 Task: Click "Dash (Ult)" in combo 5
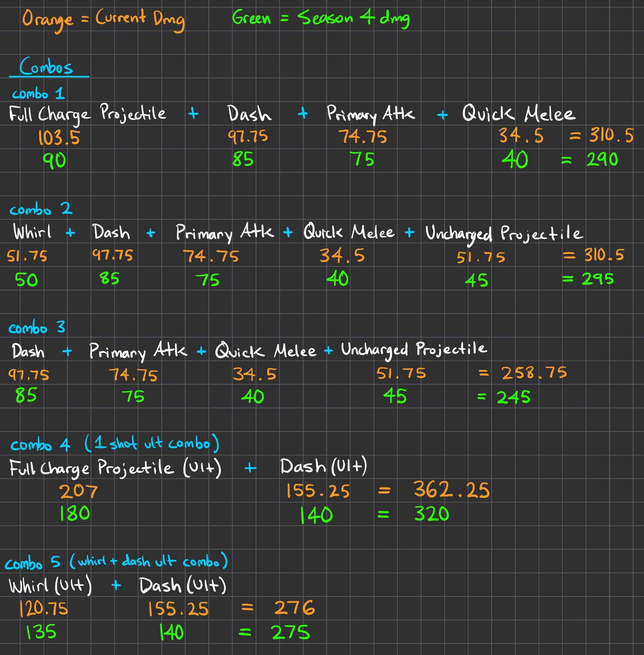click(x=183, y=585)
